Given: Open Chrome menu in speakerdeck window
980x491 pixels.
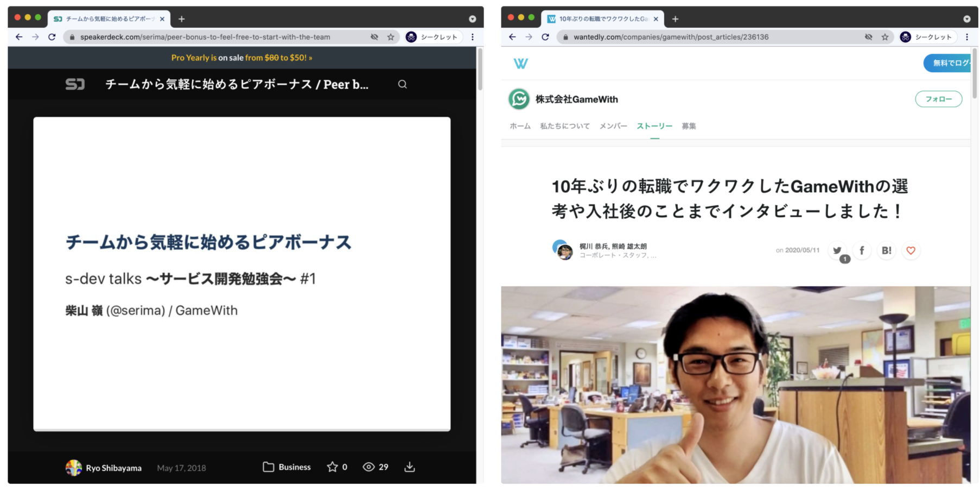Looking at the screenshot, I should (x=473, y=37).
